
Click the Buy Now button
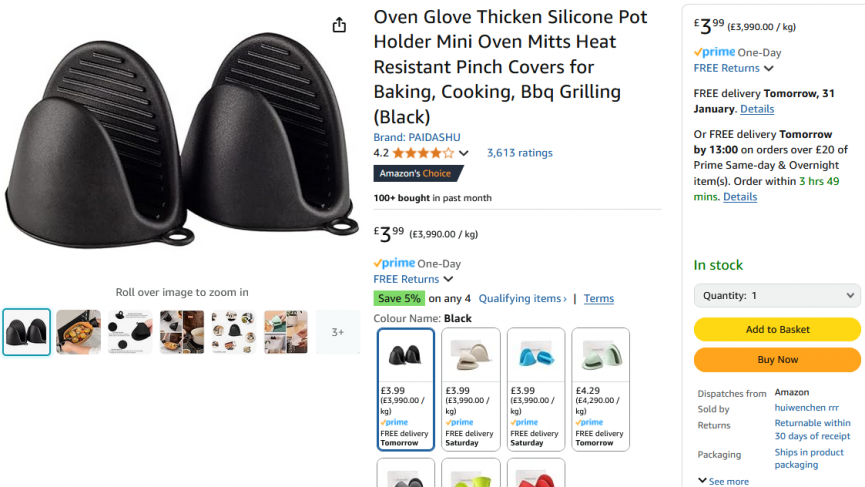(777, 360)
